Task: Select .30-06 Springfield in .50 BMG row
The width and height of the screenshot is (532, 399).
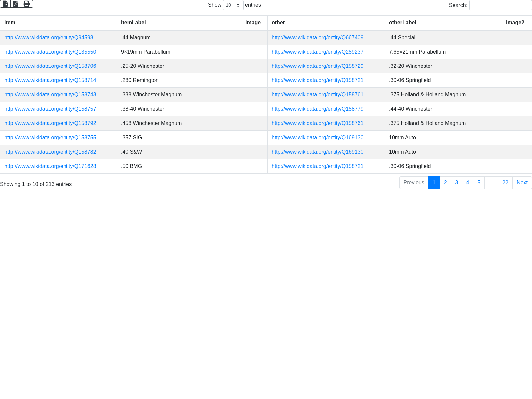Action: 443,166
